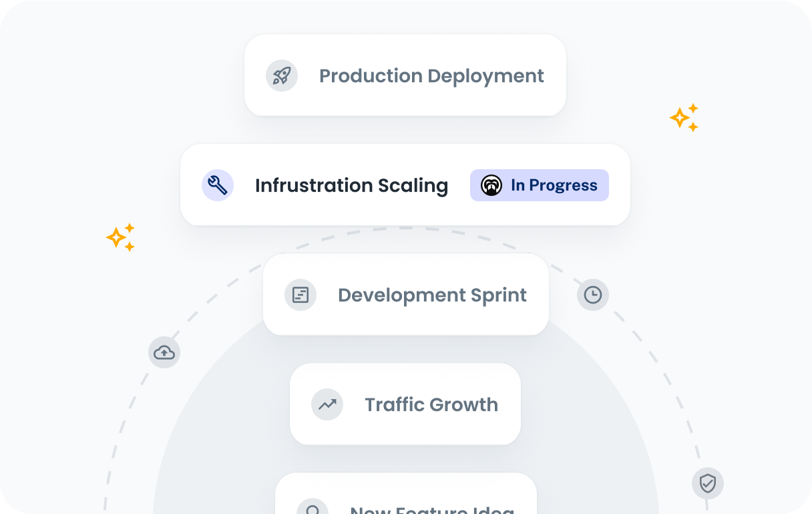Click the orange sparkle stars on the left

pos(121,237)
